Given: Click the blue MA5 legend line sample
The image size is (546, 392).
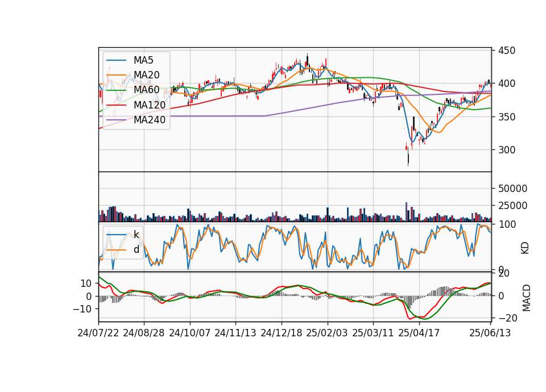Looking at the screenshot, I should pos(116,60).
